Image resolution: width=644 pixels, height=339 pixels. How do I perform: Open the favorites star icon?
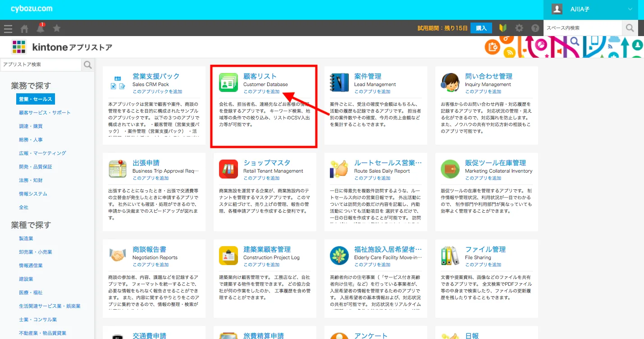pyautogui.click(x=57, y=28)
